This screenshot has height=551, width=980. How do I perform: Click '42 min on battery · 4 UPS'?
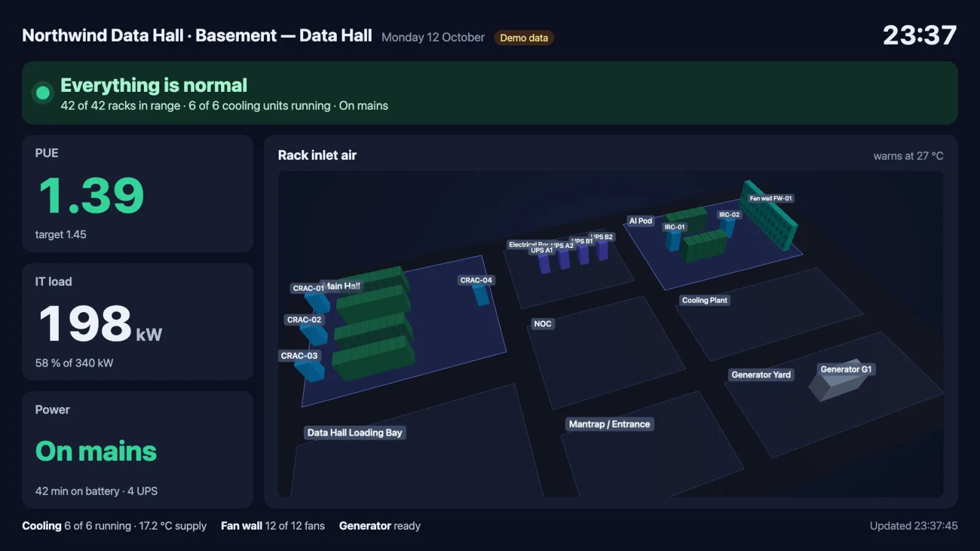[x=96, y=491]
